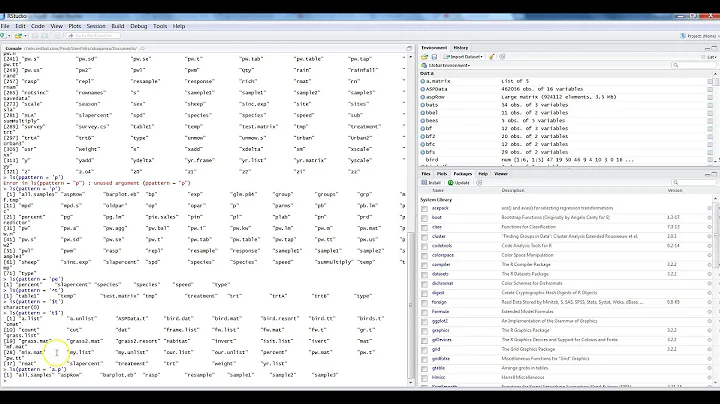Click the blue expand icon beside ASPData
The width and height of the screenshot is (720, 404).
pos(422,89)
